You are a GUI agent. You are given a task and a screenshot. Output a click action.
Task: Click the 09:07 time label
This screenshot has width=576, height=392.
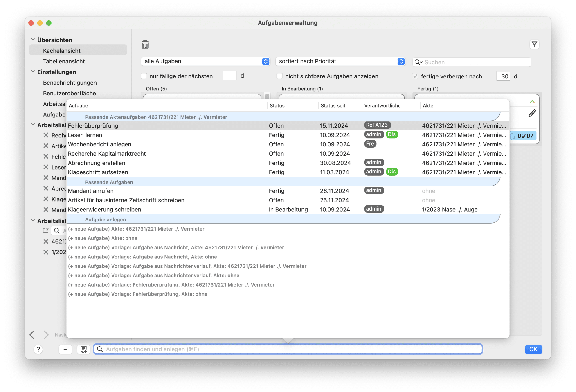tap(525, 136)
